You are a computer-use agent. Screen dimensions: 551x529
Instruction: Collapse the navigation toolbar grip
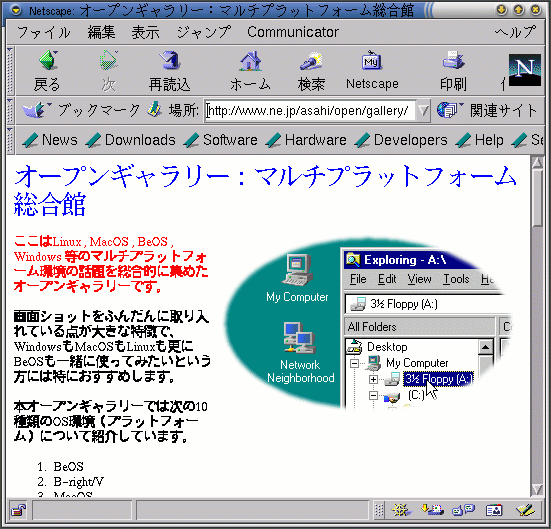10,70
